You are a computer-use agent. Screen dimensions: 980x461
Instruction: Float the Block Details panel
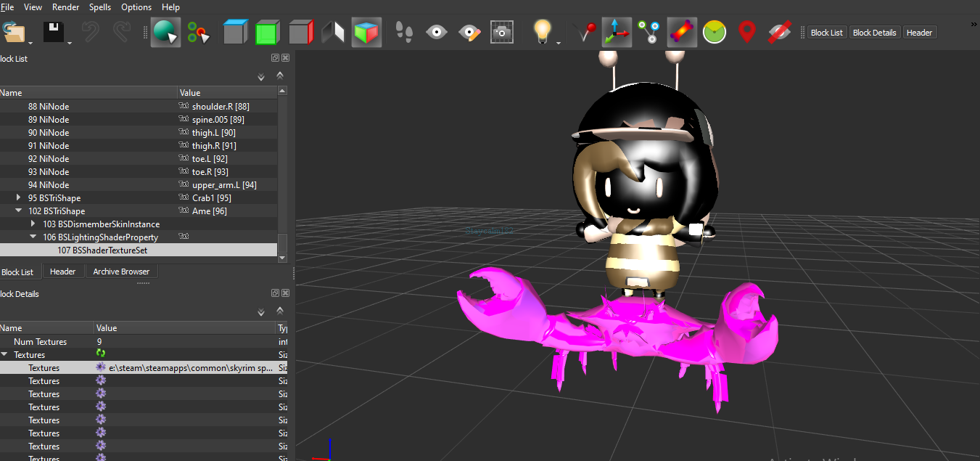[x=276, y=293]
